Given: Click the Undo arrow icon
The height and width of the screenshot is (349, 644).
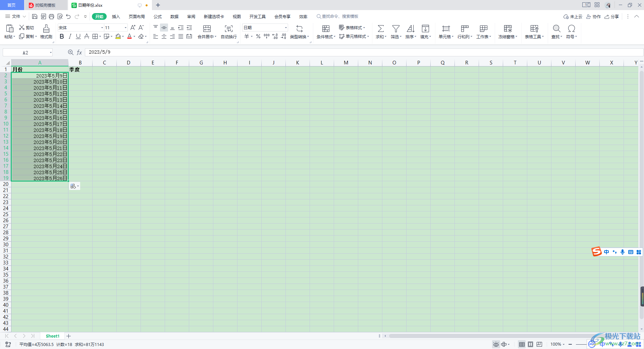Looking at the screenshot, I should pos(68,16).
